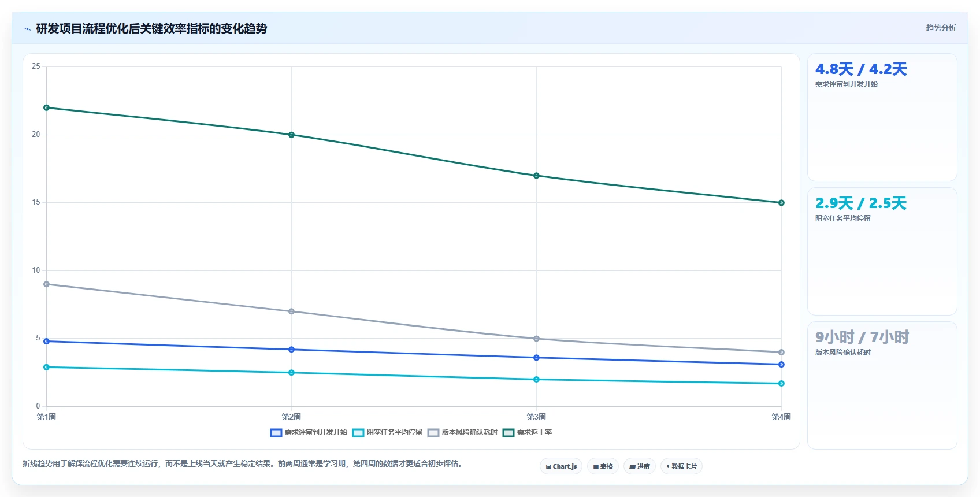Click the 第2周 axis label
980x497 pixels.
(291, 417)
